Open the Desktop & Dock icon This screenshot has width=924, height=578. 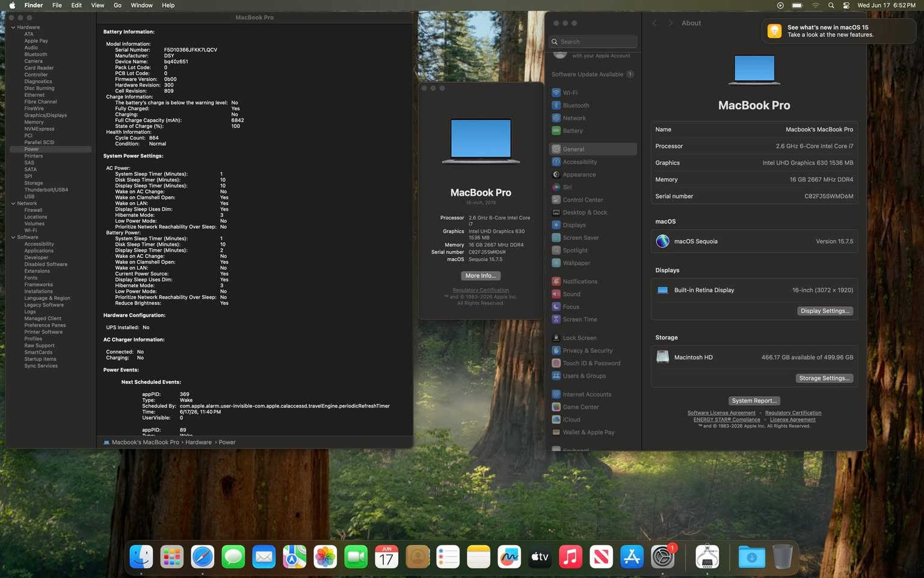point(556,213)
